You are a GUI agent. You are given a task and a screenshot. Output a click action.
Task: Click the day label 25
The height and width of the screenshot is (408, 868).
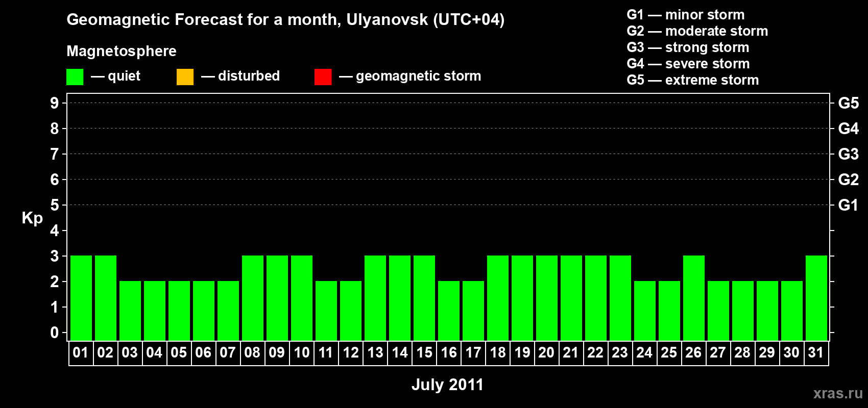tap(669, 352)
